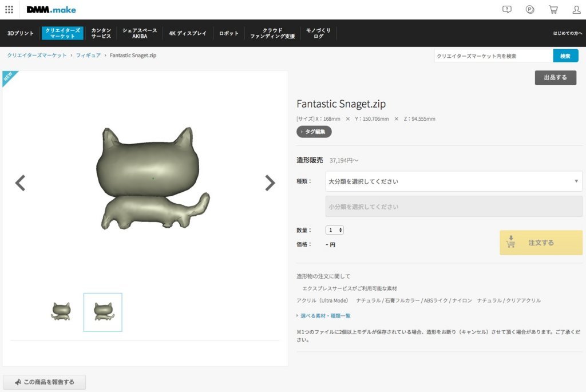Open the 3Dプリント menu

21,33
